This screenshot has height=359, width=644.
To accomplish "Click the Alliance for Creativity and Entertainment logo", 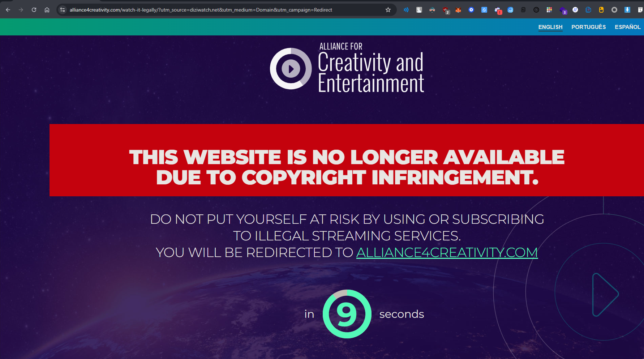I will (x=347, y=68).
